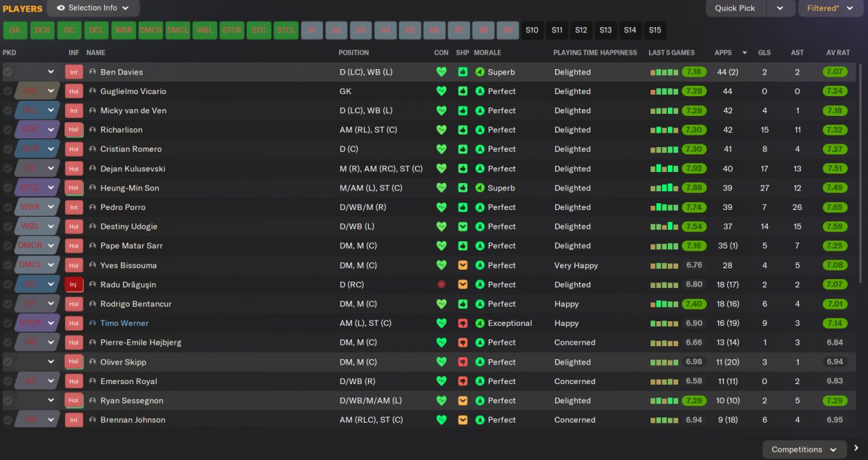Screen dimensions: 868x460
Task: Select the S10 substitute slot
Action: click(x=532, y=30)
